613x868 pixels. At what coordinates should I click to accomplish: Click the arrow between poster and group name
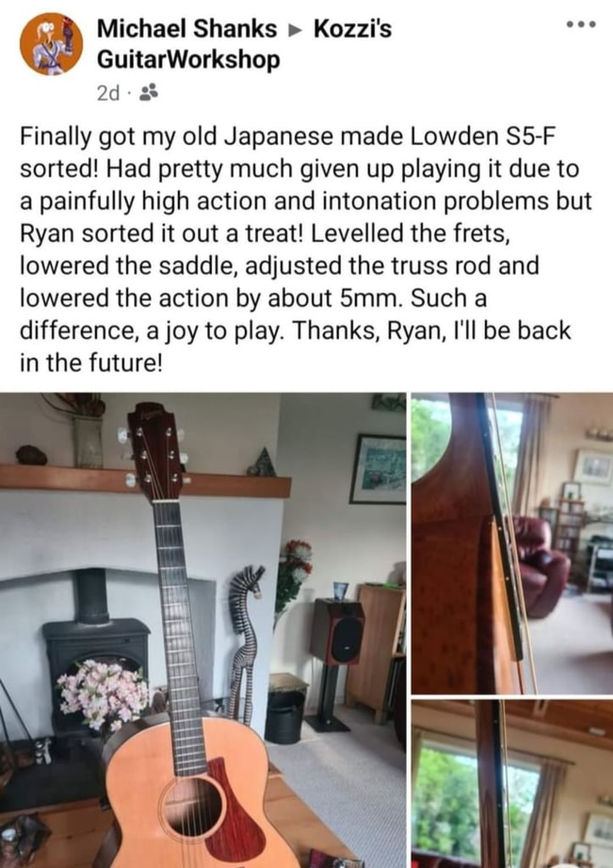coord(296,29)
